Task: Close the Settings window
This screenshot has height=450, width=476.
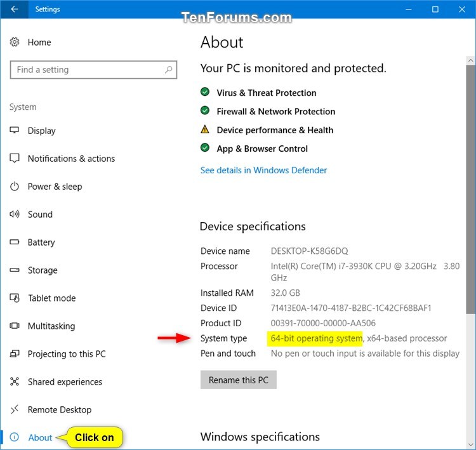Action: [x=462, y=10]
